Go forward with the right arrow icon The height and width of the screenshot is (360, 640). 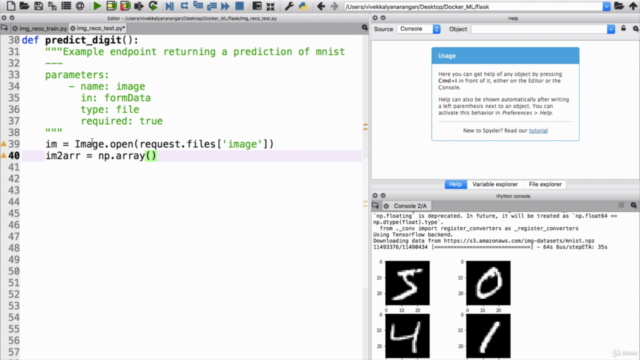[334, 6]
